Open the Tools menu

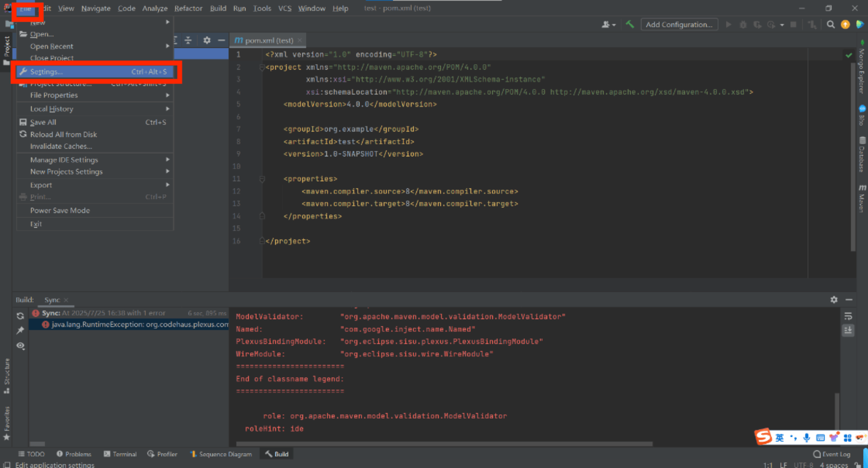click(x=262, y=8)
